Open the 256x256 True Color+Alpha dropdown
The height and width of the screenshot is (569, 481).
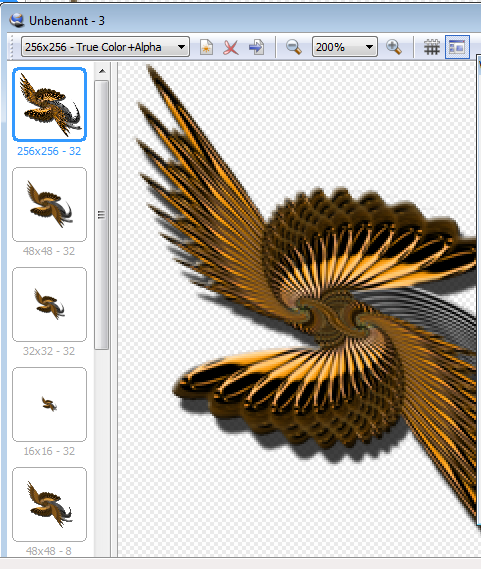pyautogui.click(x=105, y=47)
